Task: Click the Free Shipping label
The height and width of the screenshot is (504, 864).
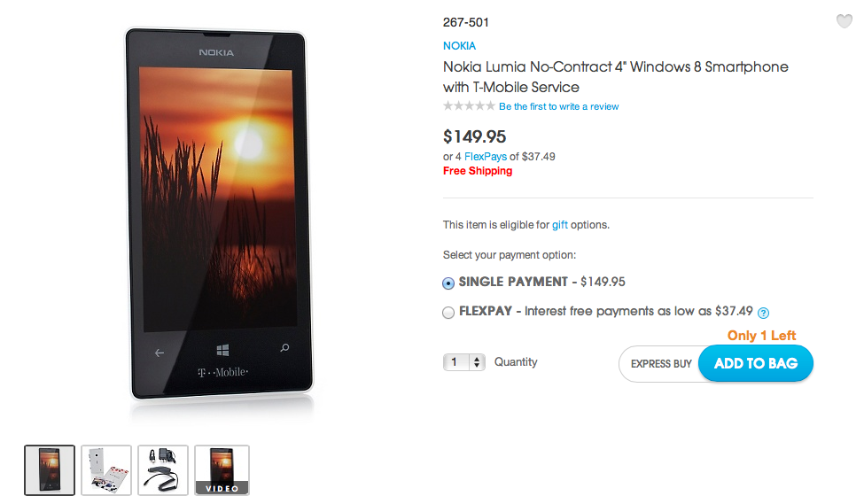Action: (478, 171)
